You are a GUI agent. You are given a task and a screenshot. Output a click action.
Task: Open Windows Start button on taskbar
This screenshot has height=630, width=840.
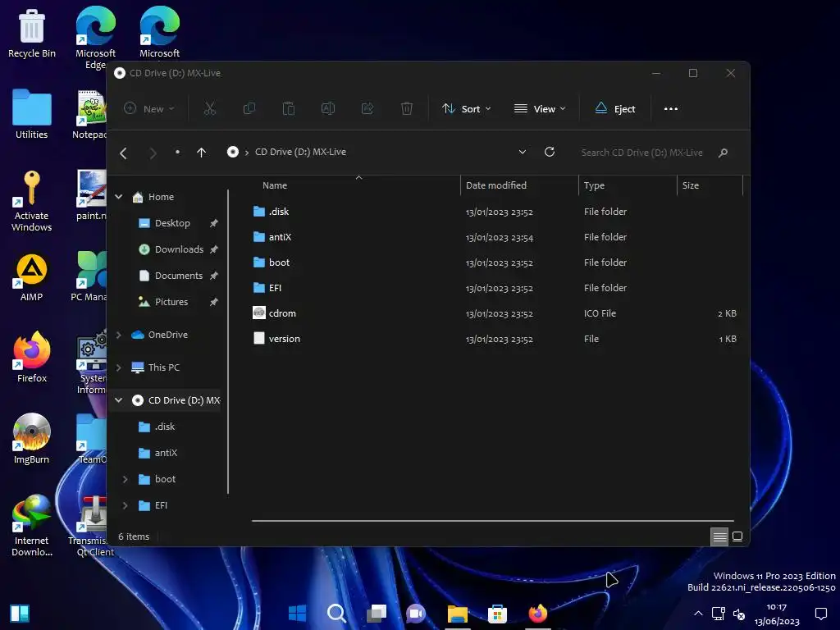(x=297, y=614)
